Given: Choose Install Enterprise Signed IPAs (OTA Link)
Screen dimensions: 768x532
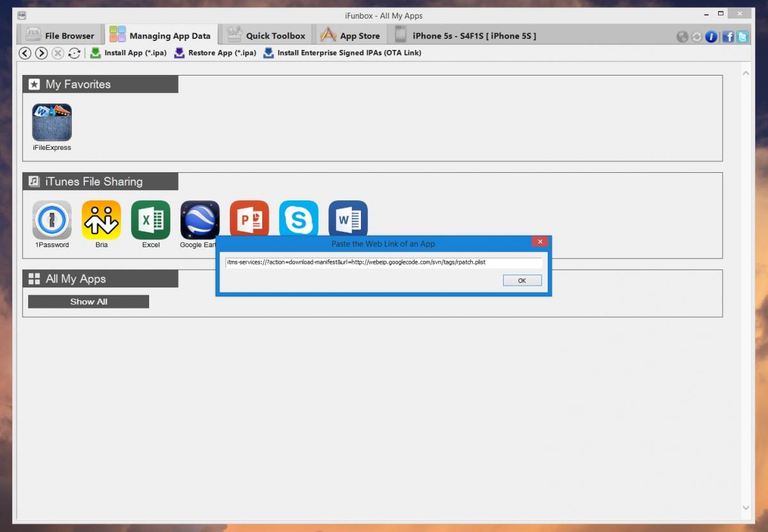Looking at the screenshot, I should pyautogui.click(x=342, y=53).
